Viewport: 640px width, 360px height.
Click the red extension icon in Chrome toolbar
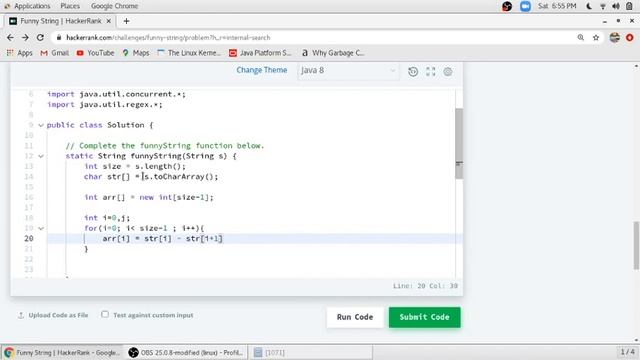(x=630, y=38)
